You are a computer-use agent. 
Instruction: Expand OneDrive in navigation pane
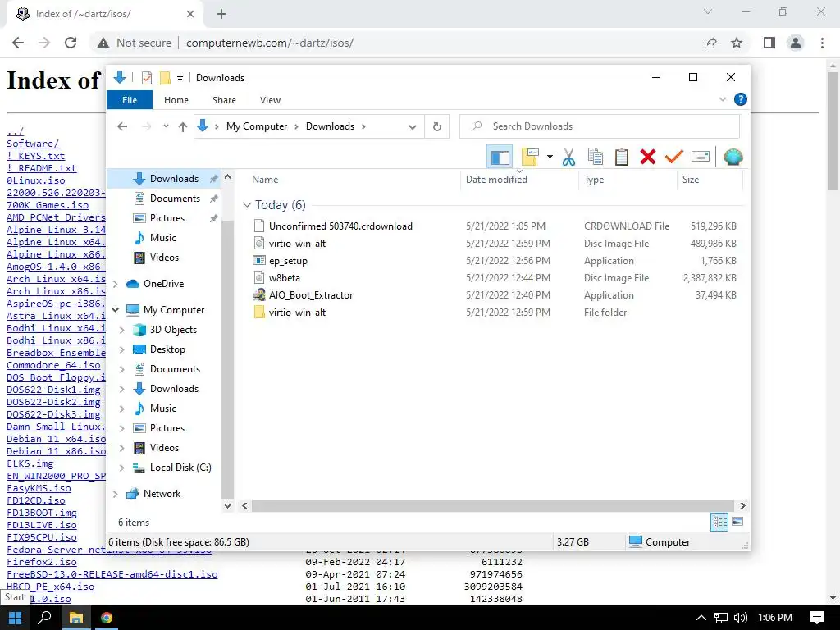[115, 284]
